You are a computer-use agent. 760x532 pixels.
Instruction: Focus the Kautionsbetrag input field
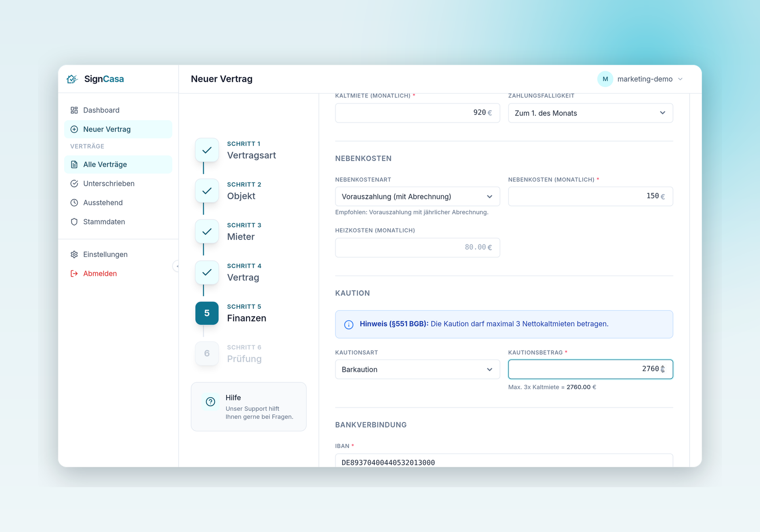click(x=590, y=370)
